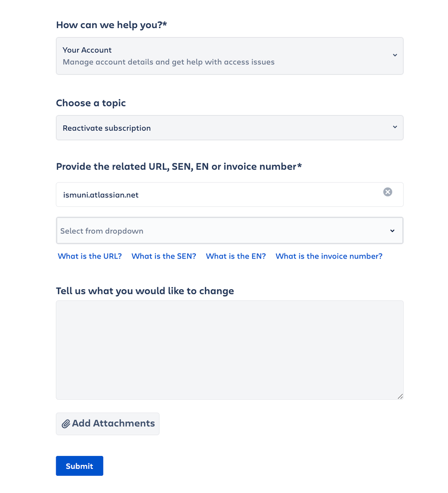Open the 'What is the URL?' link
Screen dimensions: 448x493
click(90, 256)
